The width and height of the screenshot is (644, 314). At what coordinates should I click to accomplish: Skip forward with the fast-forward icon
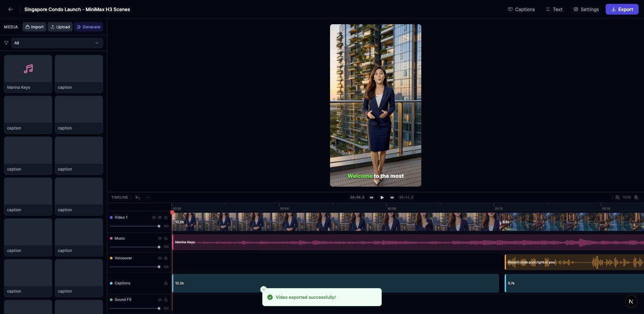[392, 197]
